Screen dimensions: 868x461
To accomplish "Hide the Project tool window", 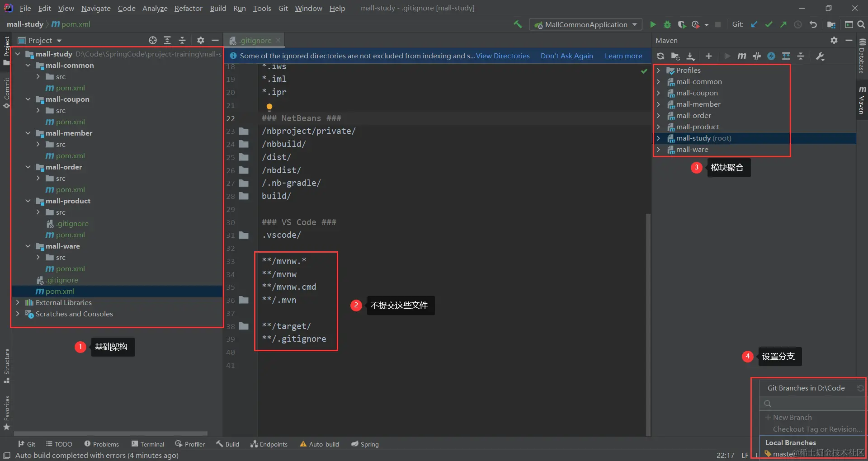I will click(x=215, y=40).
